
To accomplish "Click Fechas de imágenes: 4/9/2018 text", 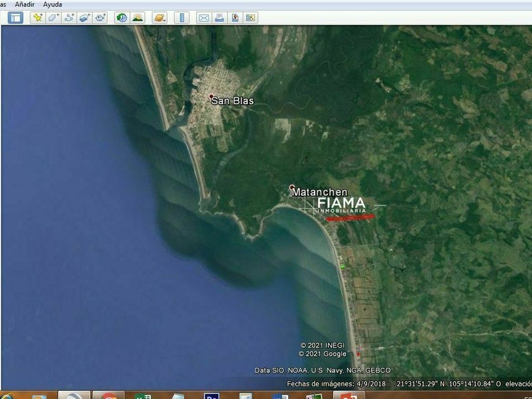I will pyautogui.click(x=336, y=384).
